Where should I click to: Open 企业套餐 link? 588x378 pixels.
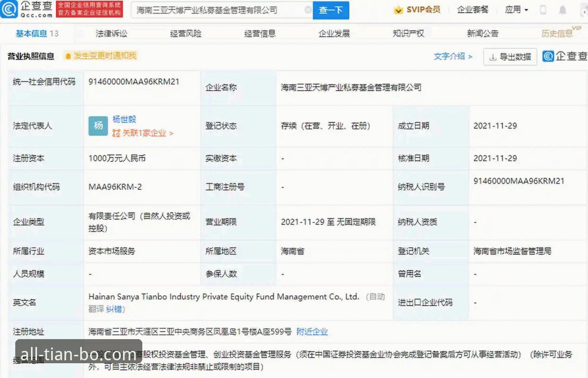[473, 10]
